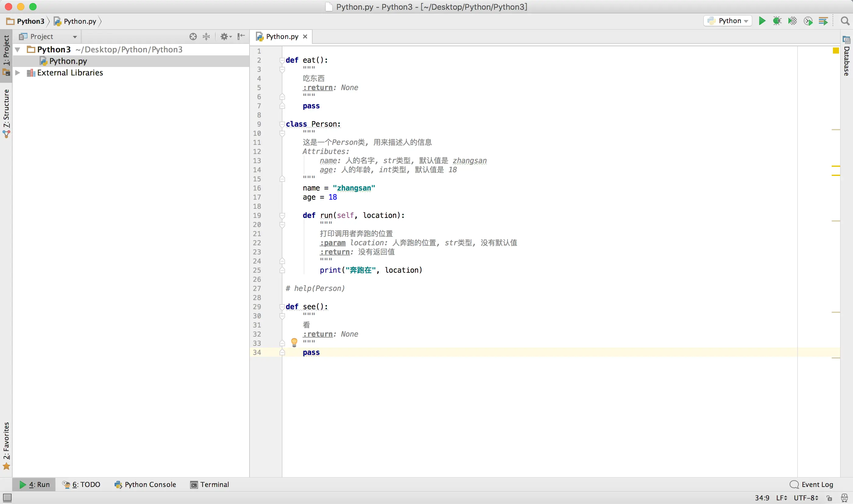Click the yellow lightbulb intention icon

pos(294,342)
